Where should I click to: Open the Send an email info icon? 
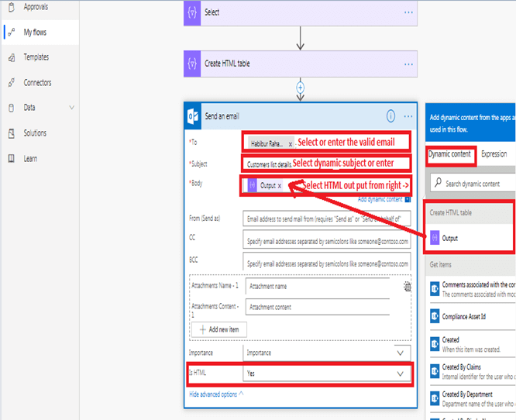click(x=390, y=116)
